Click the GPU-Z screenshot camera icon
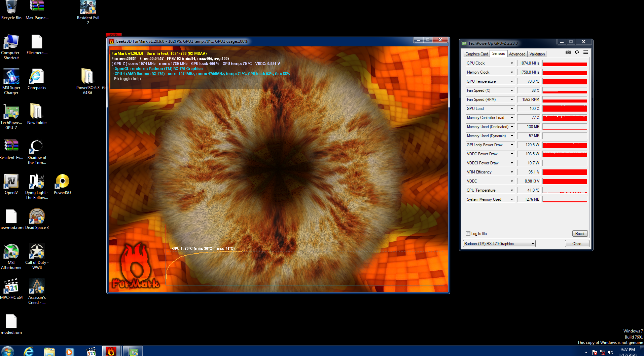The height and width of the screenshot is (356, 644). (568, 52)
